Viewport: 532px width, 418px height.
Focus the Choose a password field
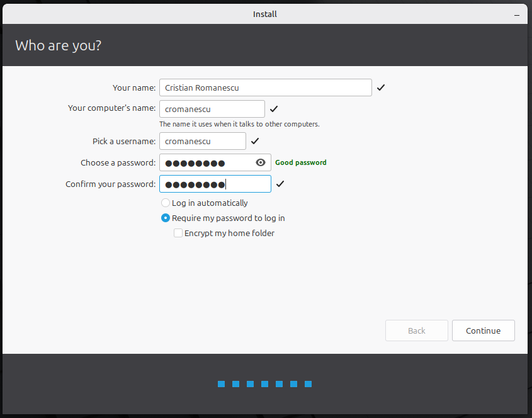click(x=207, y=162)
